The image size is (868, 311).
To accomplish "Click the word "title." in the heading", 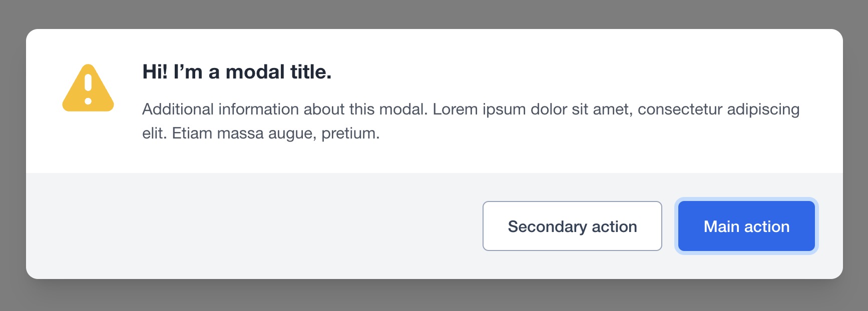I will click(311, 72).
